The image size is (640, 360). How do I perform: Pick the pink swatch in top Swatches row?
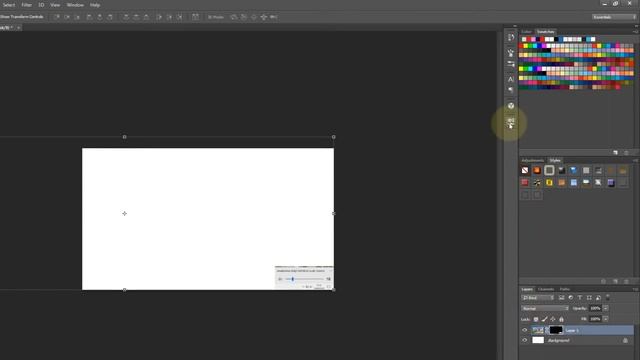tap(533, 39)
